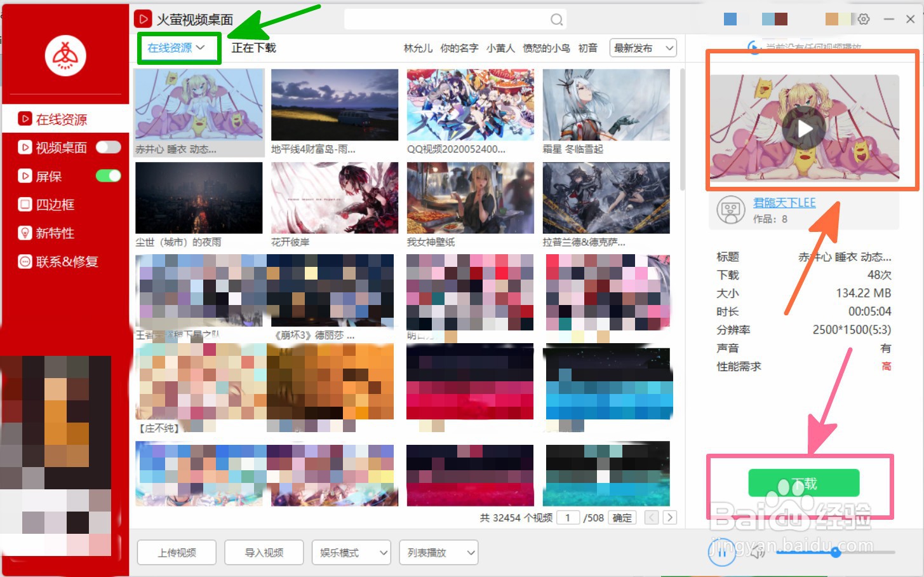This screenshot has height=577, width=924.
Task: Click the 共 32454 个视频 total text
Action: (516, 518)
